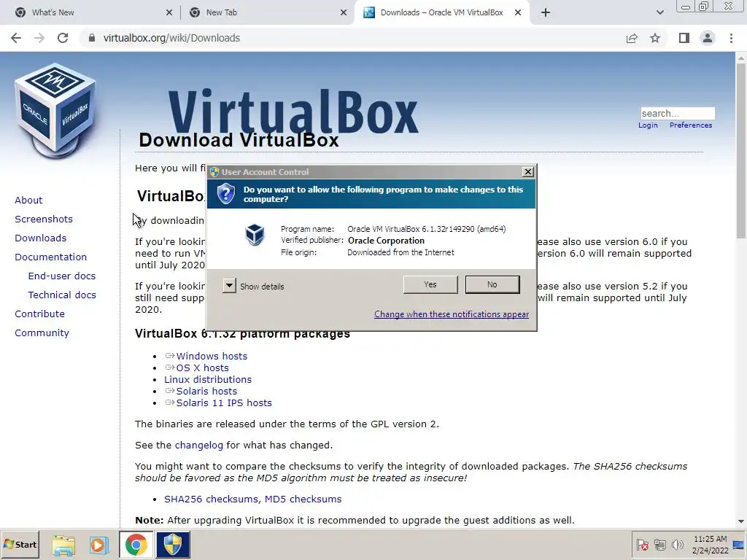This screenshot has height=560, width=747.
Task: Click the taskbar clock showing 11:25 AM
Action: click(x=711, y=545)
